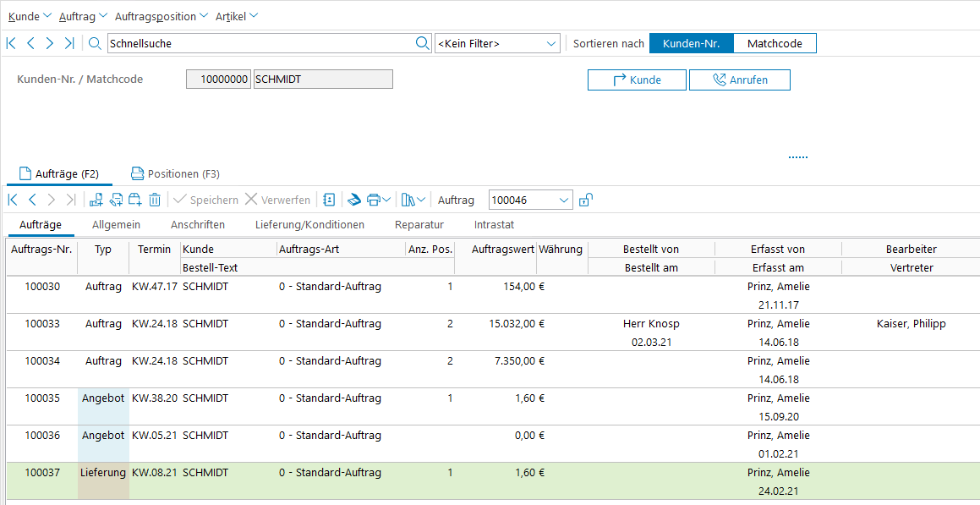Sort by Kunden-Nr.

691,43
